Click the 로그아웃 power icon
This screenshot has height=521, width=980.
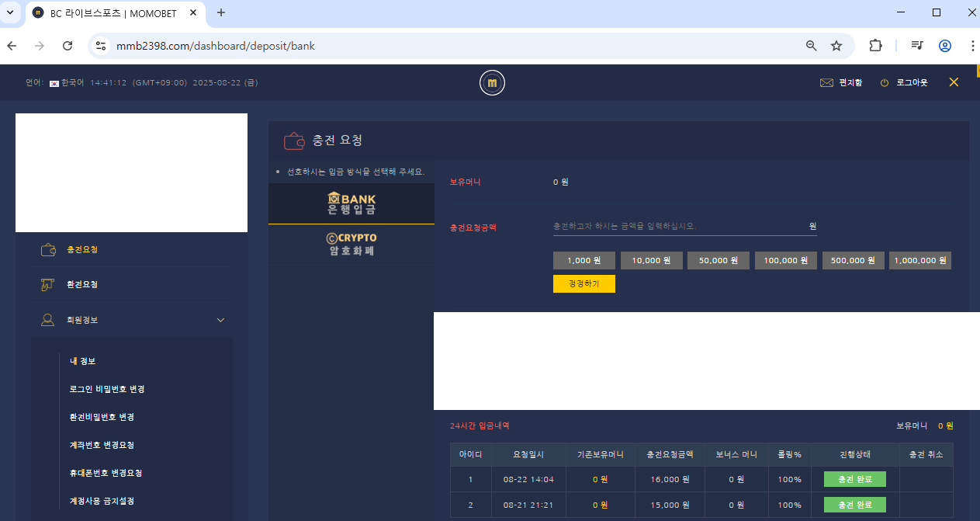point(885,82)
